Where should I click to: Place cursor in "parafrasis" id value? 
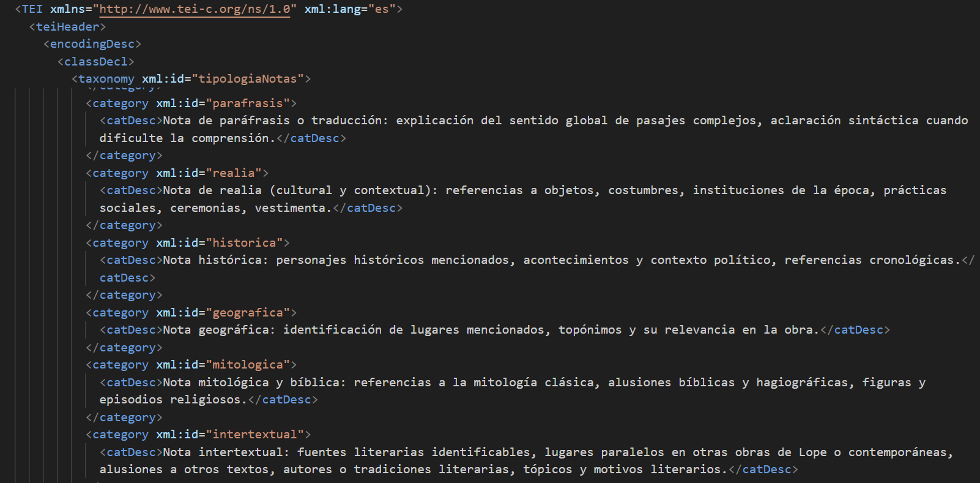tap(251, 103)
